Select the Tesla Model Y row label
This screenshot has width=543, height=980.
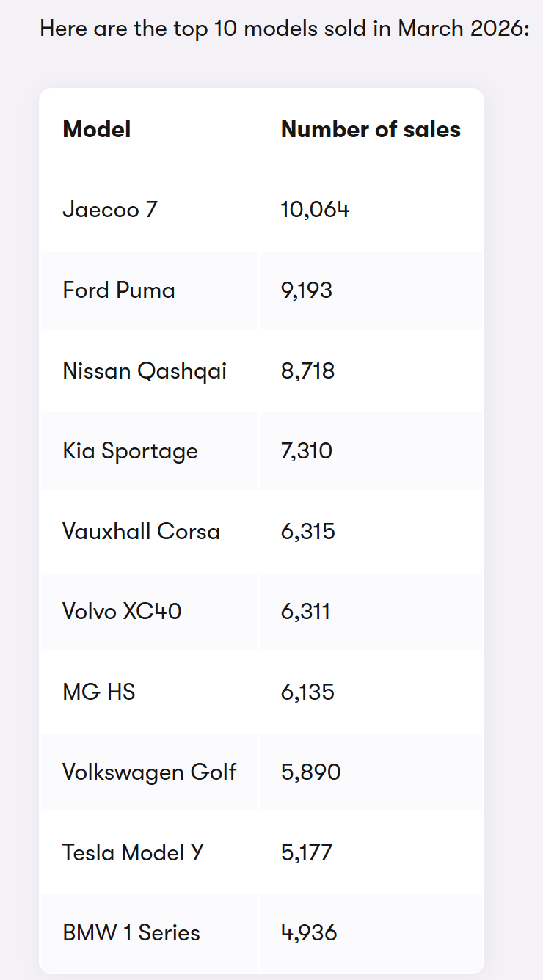[134, 852]
